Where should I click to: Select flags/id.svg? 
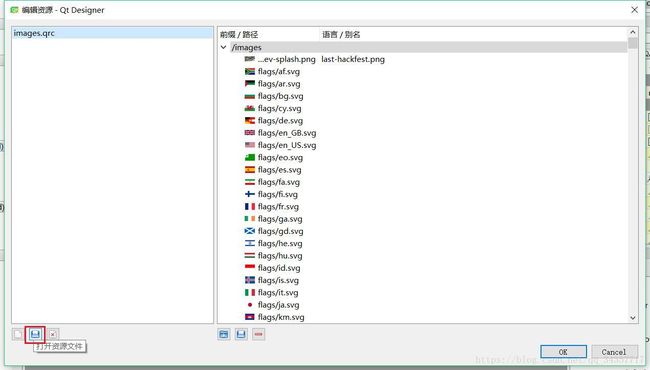pos(279,268)
